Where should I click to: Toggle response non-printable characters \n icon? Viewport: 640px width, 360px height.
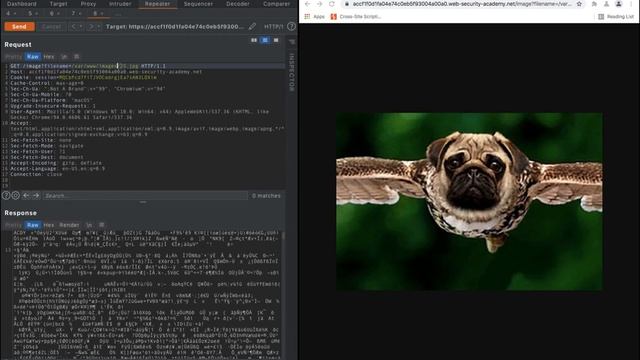click(89, 225)
